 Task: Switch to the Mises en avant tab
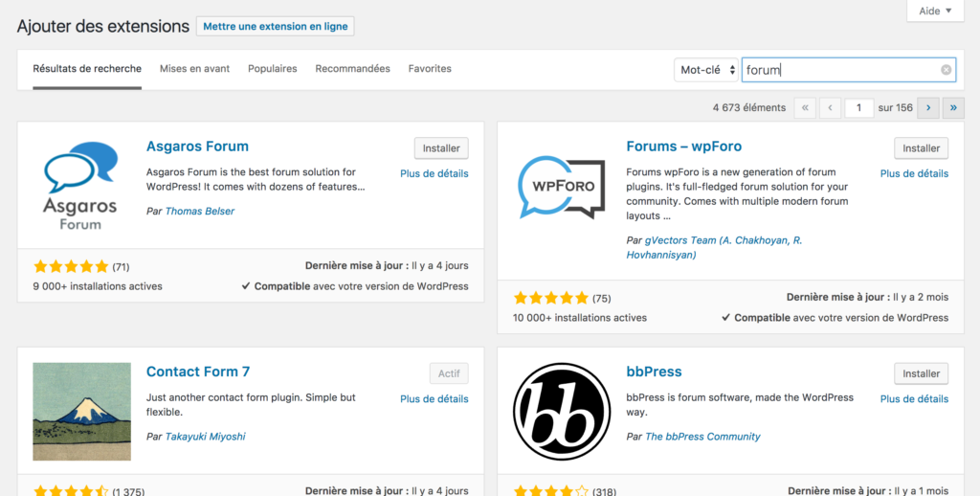pos(194,69)
